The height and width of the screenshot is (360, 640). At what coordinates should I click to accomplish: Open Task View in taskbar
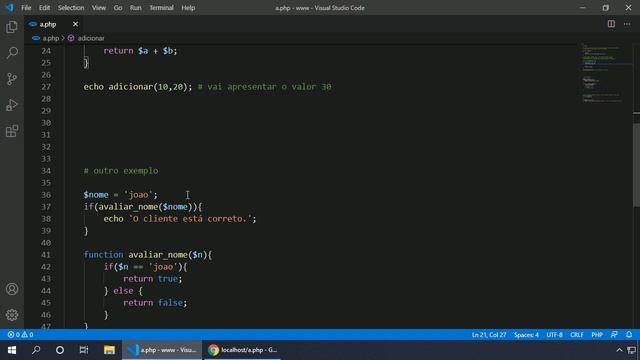point(84,350)
